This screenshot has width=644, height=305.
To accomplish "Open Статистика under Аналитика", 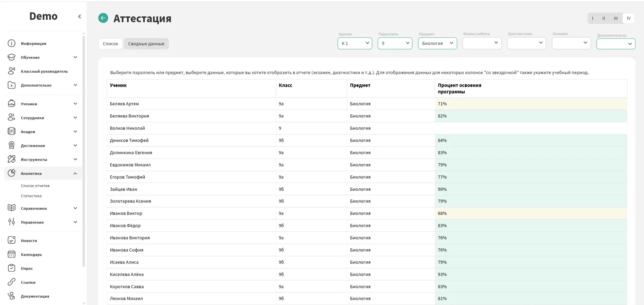I will (x=31, y=196).
